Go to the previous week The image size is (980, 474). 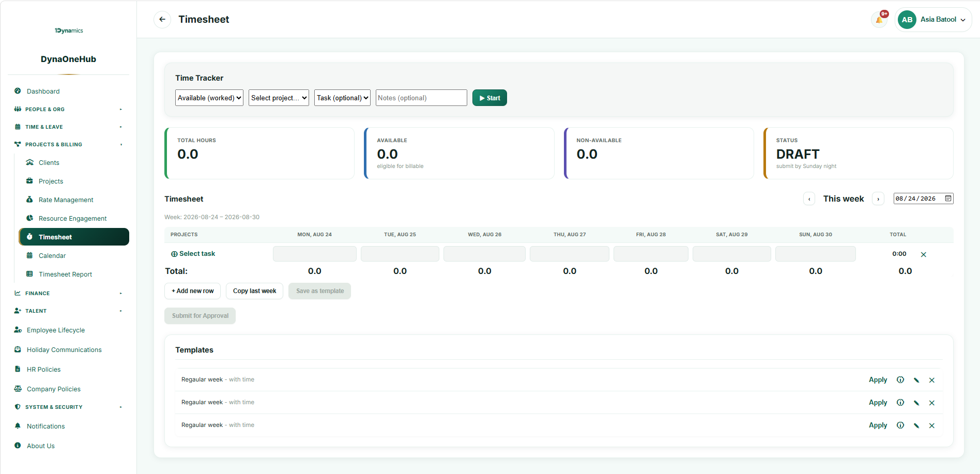point(809,199)
